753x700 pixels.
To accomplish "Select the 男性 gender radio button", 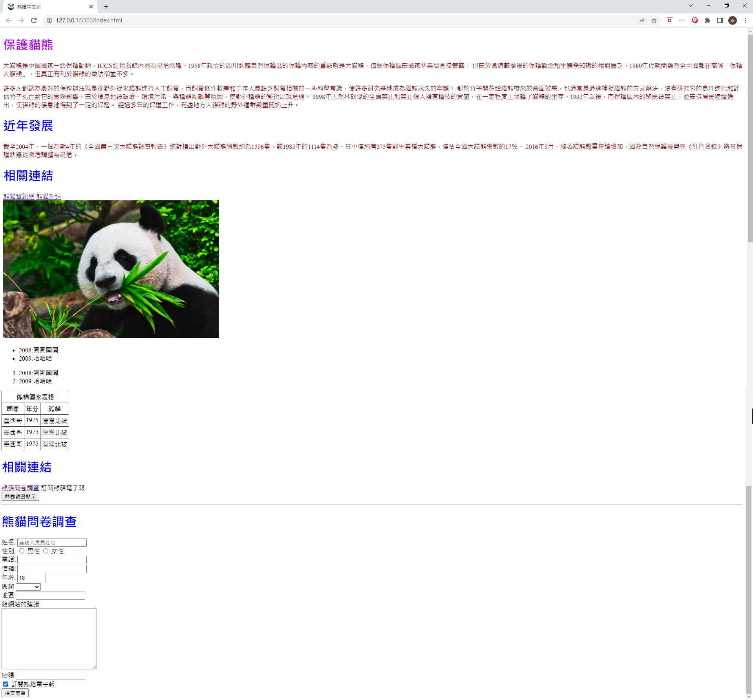I will pyautogui.click(x=22, y=551).
